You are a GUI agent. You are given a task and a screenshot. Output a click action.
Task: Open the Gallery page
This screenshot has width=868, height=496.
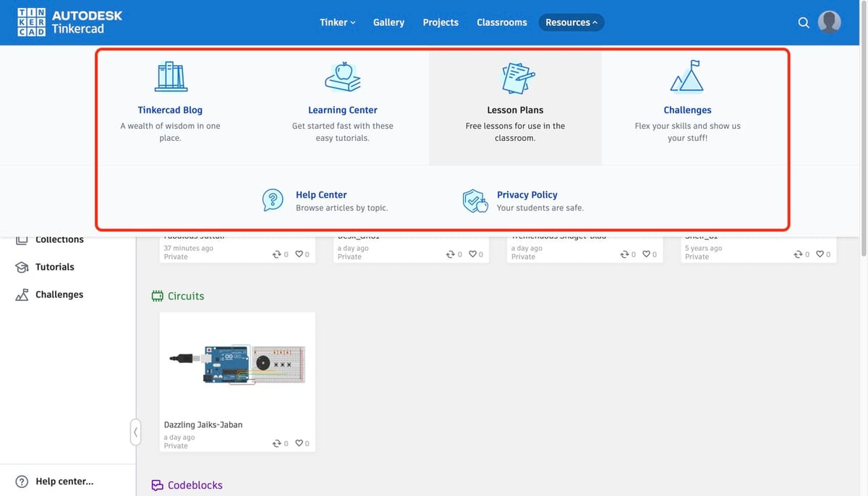click(388, 22)
